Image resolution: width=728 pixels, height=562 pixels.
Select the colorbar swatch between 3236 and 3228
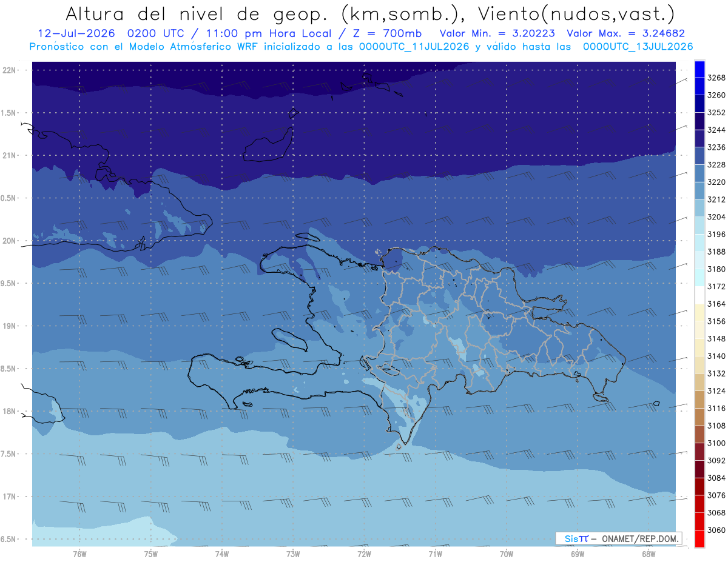coord(699,156)
